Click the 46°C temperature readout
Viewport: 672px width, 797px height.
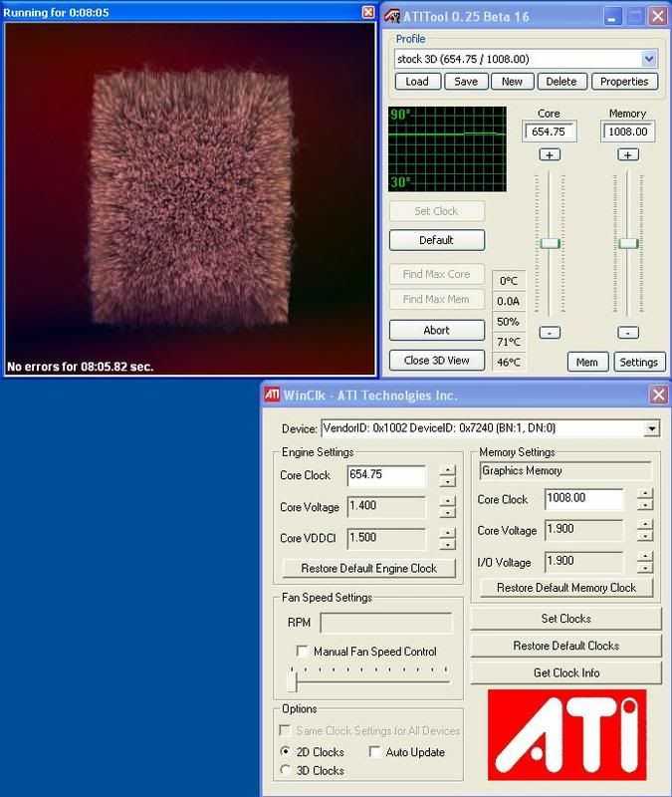coord(509,362)
